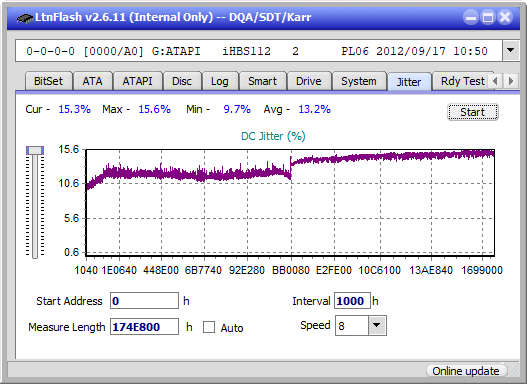Focus the Interval input field

pos(352,301)
